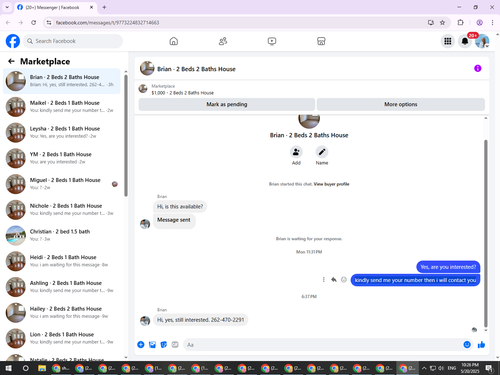Open the Miguel 2 Beds 1 Bath conversation

click(62, 183)
